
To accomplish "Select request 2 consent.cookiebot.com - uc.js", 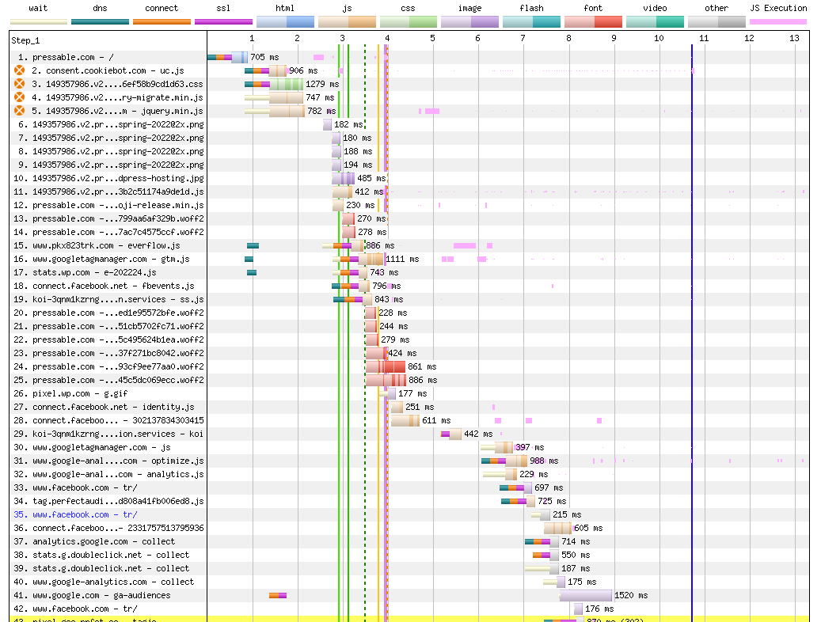I will [x=108, y=70].
